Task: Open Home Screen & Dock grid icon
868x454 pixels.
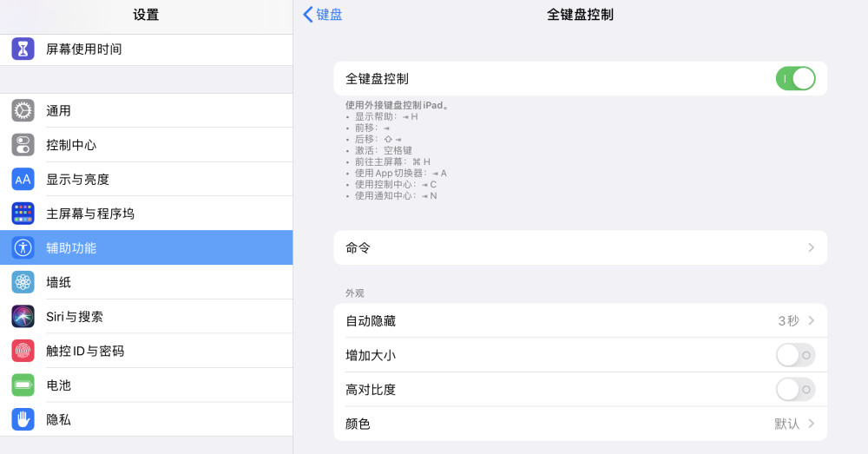Action: click(x=23, y=214)
